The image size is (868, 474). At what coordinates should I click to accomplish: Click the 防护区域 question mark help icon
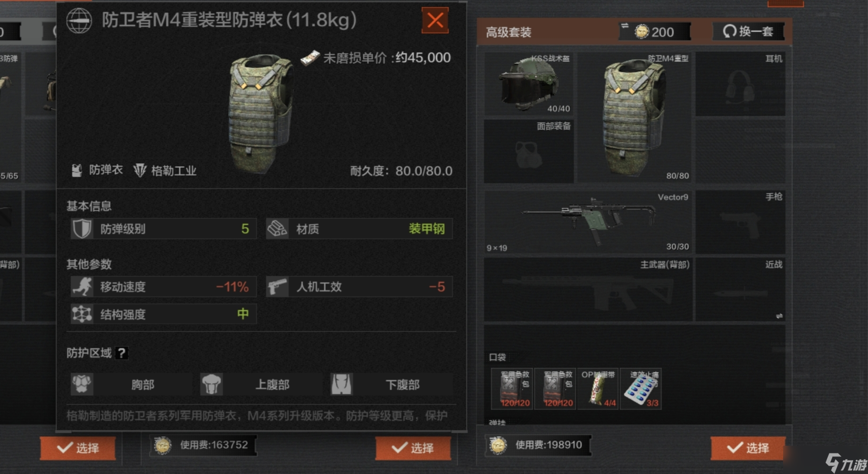coord(121,353)
